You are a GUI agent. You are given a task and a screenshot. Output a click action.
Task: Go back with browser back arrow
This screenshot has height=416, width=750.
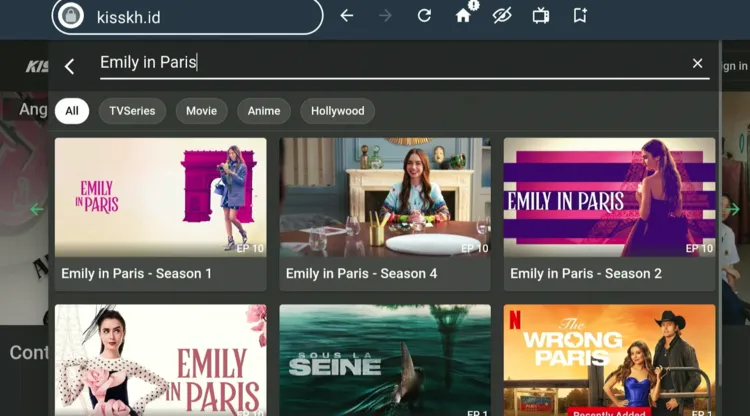pos(347,16)
